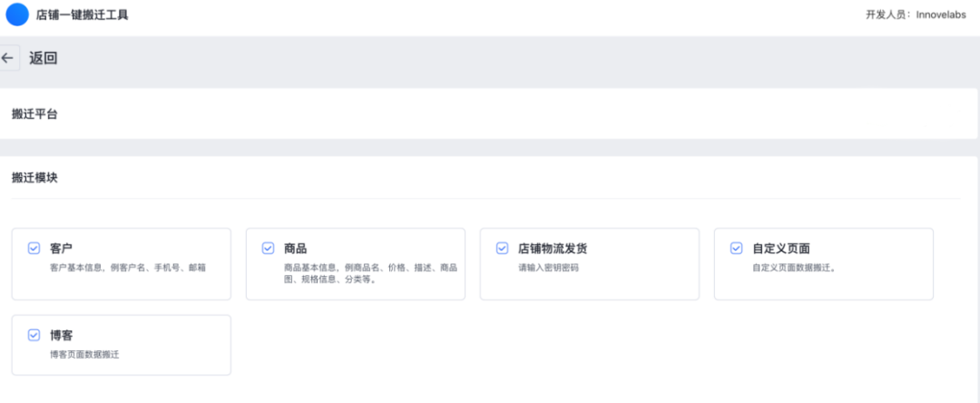Click description 客户基本信息，例客户名、手机号、邮箱
980x403 pixels.
coord(128,268)
